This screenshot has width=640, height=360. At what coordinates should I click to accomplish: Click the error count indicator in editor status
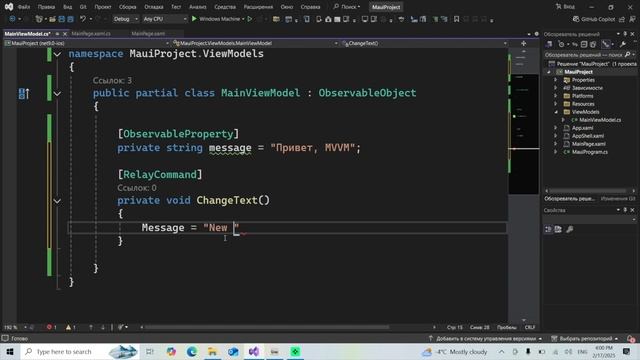(x=51, y=327)
